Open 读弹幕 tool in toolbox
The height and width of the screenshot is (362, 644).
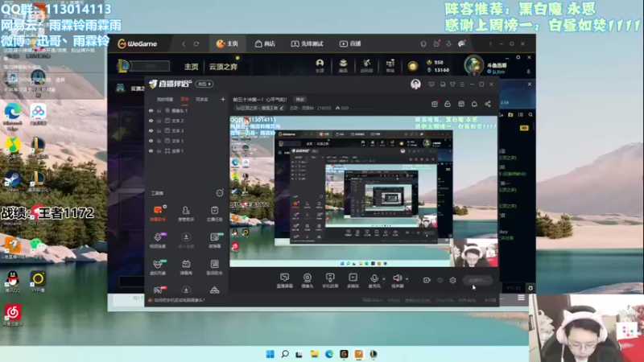pyautogui.click(x=214, y=240)
